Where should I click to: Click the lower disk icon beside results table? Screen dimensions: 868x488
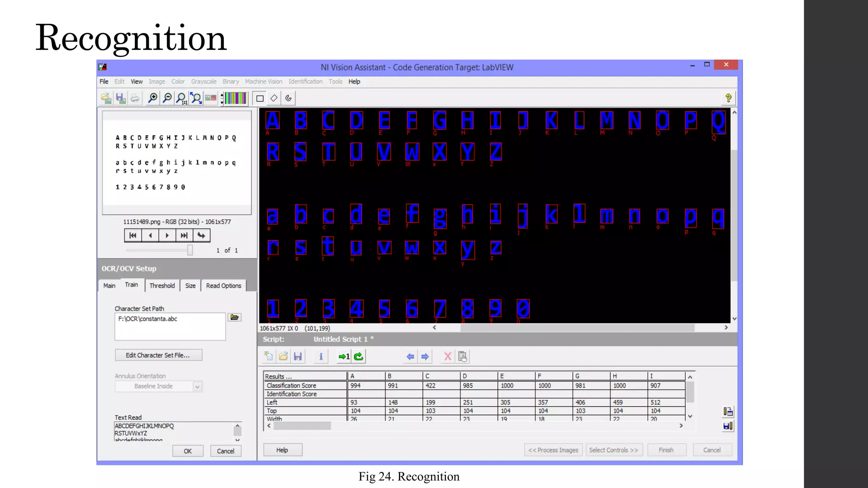[728, 426]
